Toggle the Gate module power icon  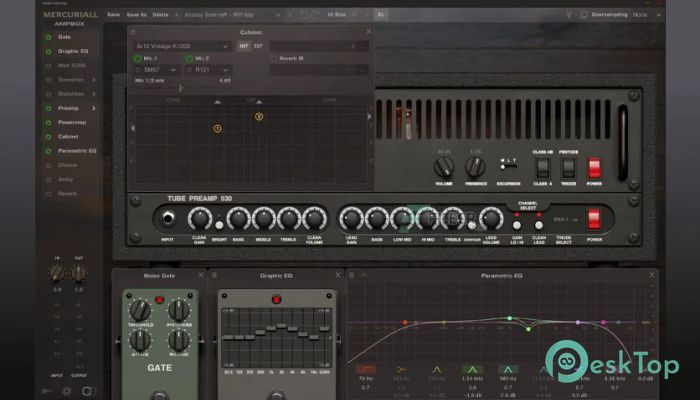pyautogui.click(x=48, y=37)
